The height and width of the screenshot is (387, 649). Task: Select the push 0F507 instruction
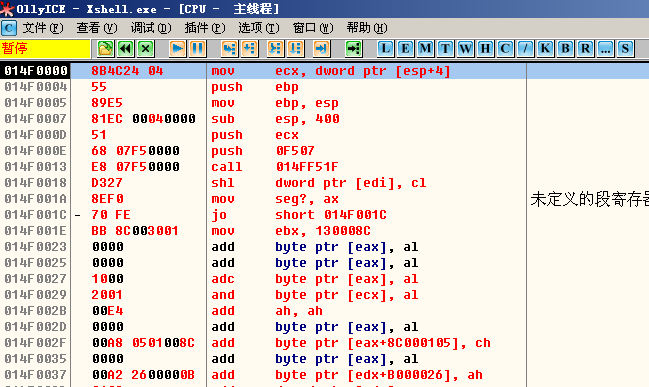tap(262, 151)
